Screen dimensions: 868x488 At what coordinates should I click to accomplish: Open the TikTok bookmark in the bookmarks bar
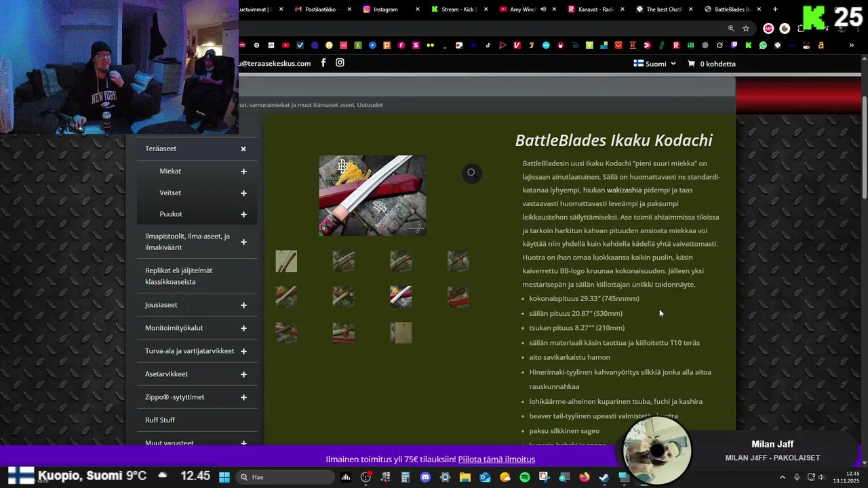pyautogui.click(x=488, y=45)
